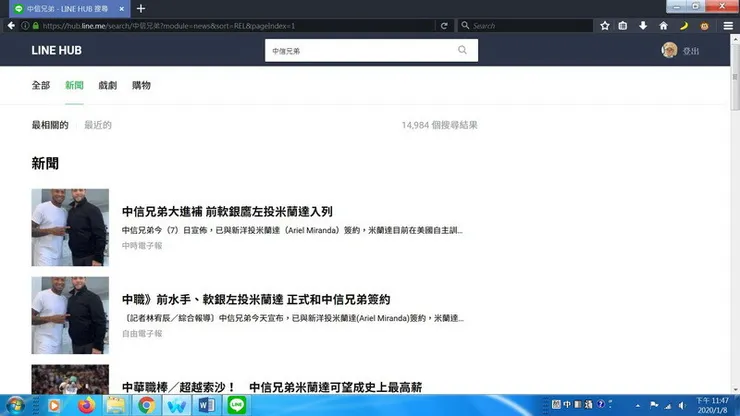Screen dimensions: 740x416
Task: Click the 中 input method indicator
Action: [567, 404]
